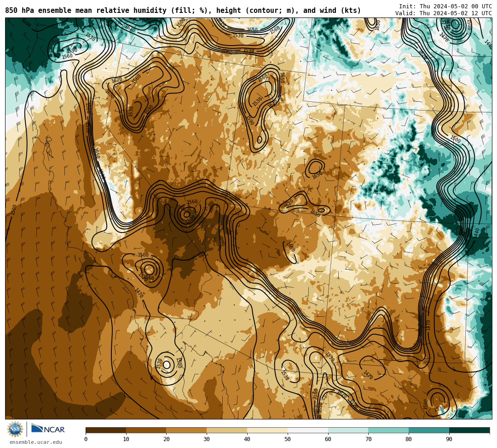Click the colorbar tick label 40
497x448 pixels.
[x=247, y=439]
